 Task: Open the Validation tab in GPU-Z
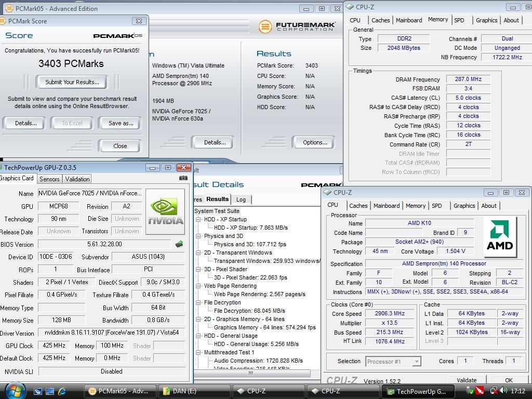pos(77,179)
